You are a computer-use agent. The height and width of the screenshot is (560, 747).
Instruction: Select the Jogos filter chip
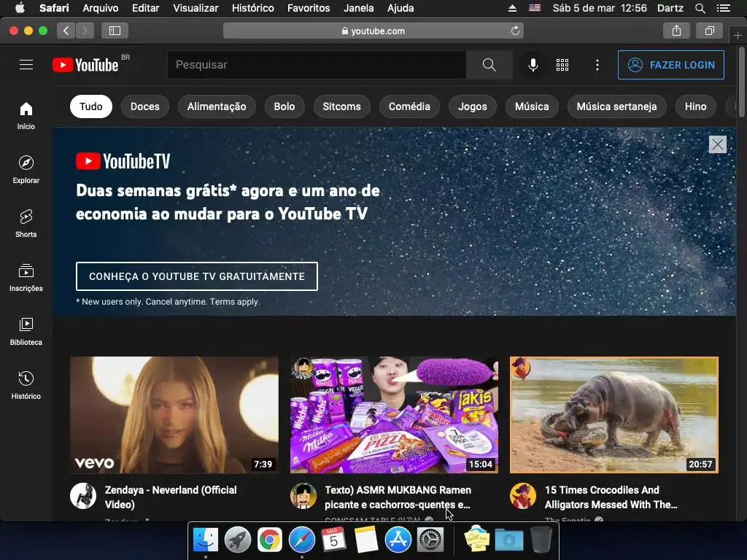[x=473, y=106]
